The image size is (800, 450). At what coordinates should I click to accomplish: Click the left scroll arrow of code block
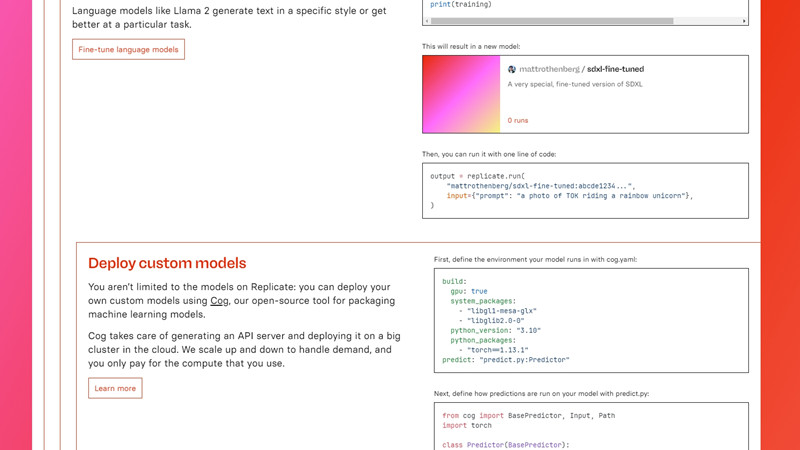tap(427, 21)
